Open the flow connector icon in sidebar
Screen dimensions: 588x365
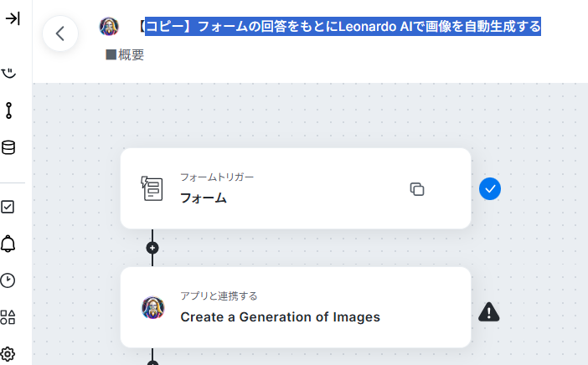(8, 111)
